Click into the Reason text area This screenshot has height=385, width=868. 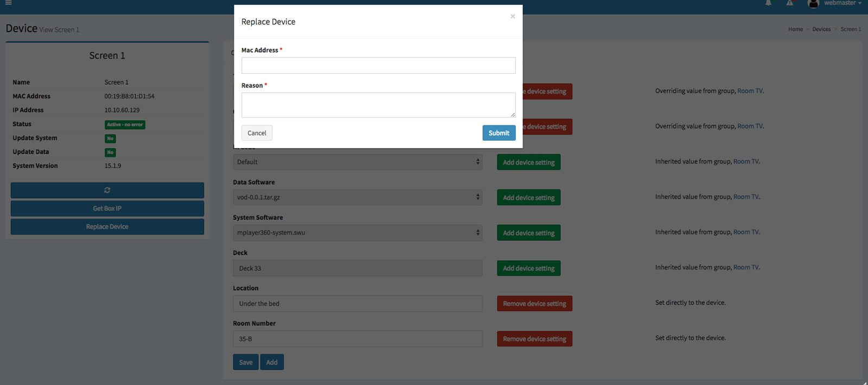point(378,105)
